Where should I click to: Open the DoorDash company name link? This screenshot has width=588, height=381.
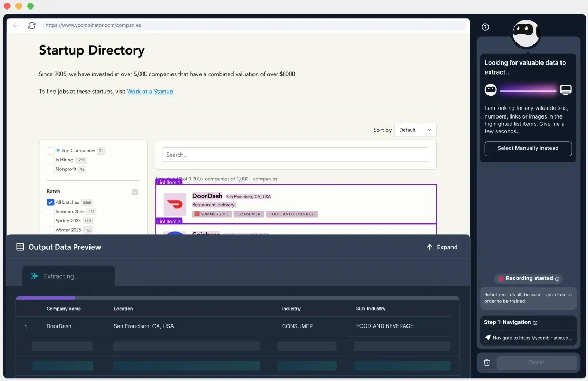207,196
